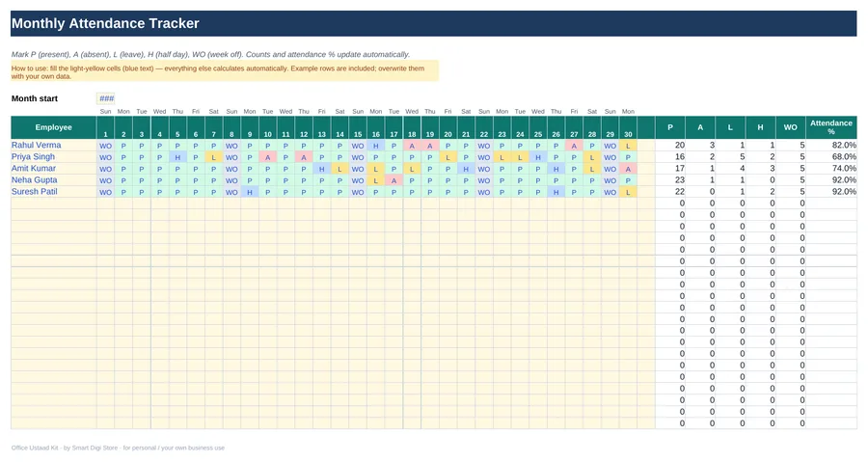The image size is (868, 462).
Task: Click the day 30 header cell
Action: point(628,127)
